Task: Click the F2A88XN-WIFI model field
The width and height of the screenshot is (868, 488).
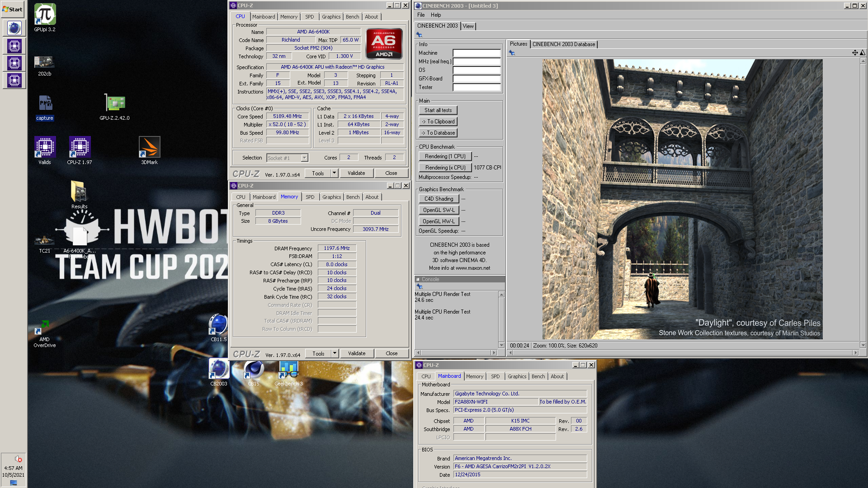Action: 495,402
